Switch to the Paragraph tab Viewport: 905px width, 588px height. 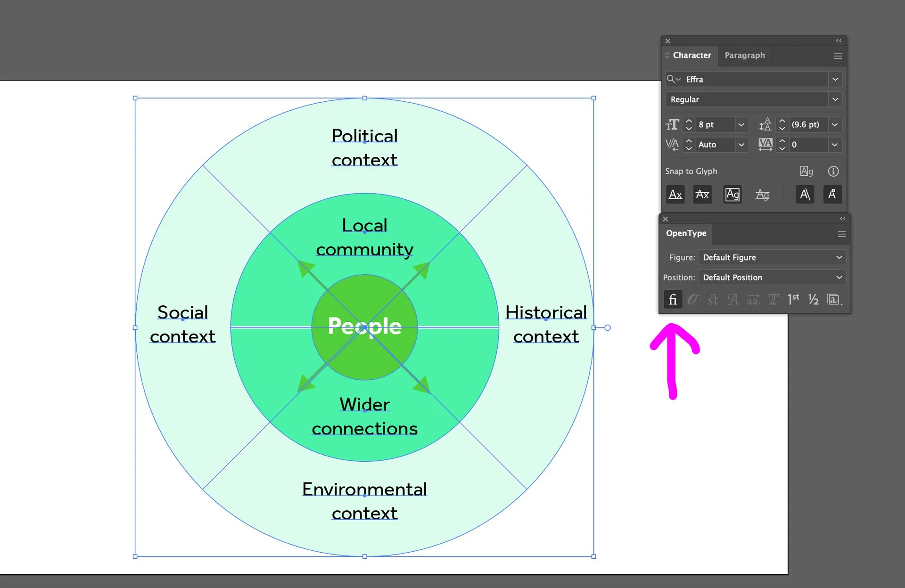point(745,56)
